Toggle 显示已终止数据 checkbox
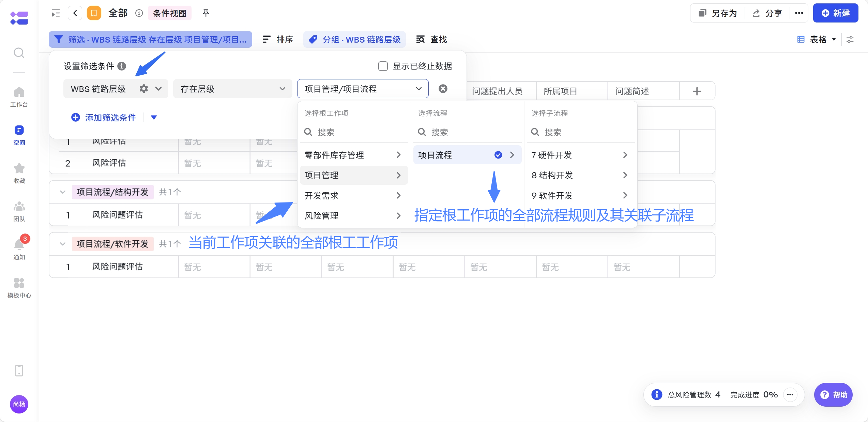This screenshot has height=422, width=868. [383, 66]
